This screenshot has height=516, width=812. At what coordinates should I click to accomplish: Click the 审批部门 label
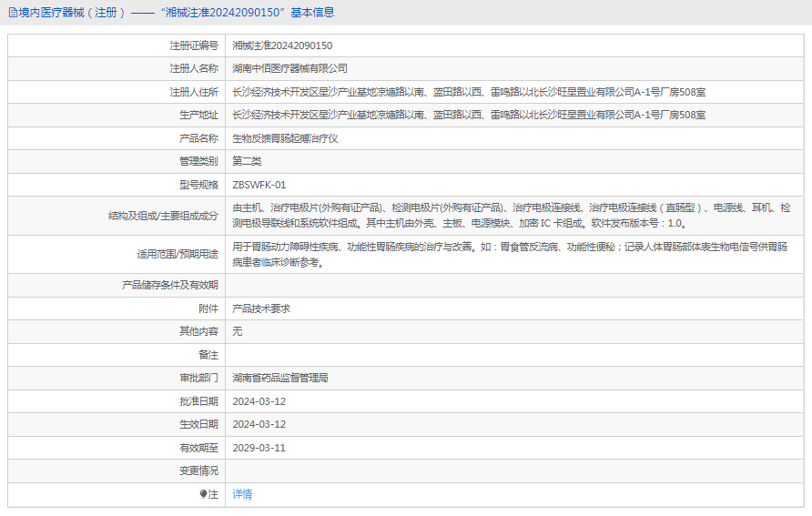[x=198, y=378]
